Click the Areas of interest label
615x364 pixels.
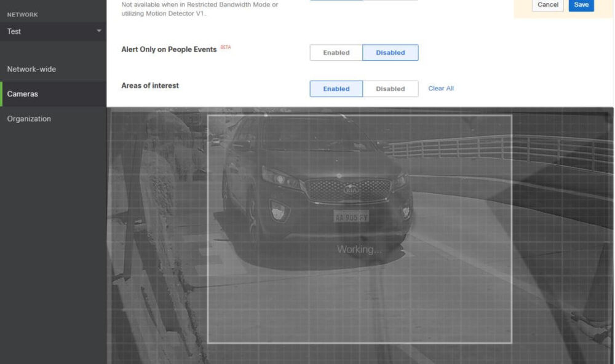[x=150, y=85]
